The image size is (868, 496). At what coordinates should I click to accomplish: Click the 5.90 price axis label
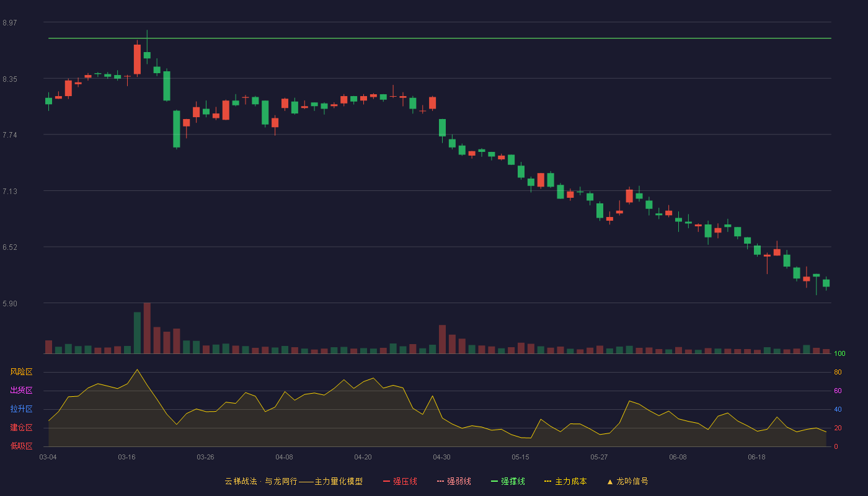pyautogui.click(x=10, y=304)
